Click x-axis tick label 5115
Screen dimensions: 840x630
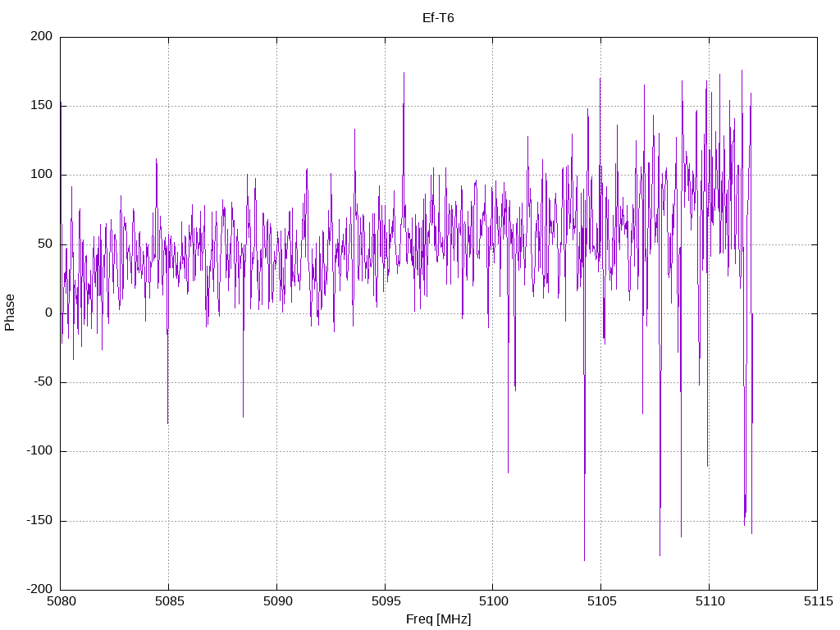pyautogui.click(x=818, y=601)
